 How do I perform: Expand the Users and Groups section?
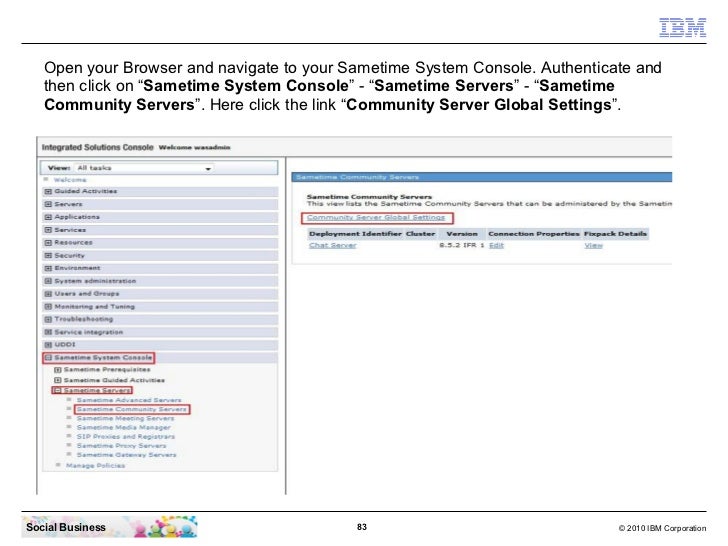48,293
